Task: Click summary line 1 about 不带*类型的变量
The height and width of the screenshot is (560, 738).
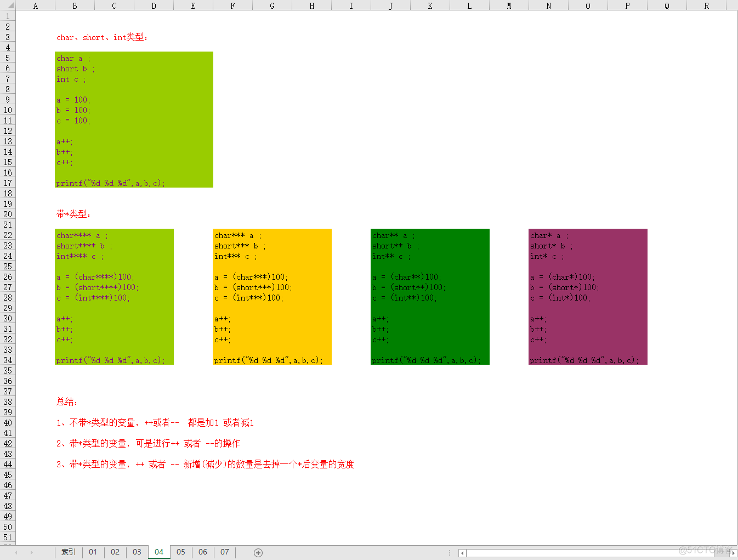Action: pyautogui.click(x=155, y=423)
